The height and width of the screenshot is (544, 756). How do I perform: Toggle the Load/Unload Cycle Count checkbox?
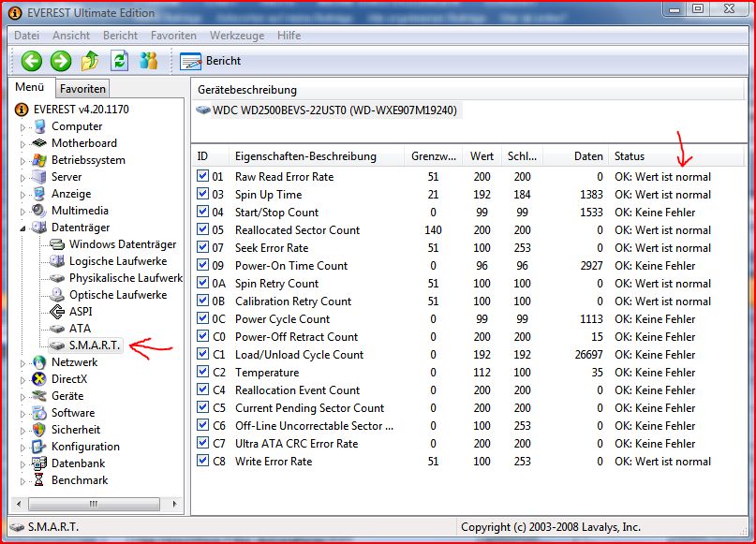[202, 354]
